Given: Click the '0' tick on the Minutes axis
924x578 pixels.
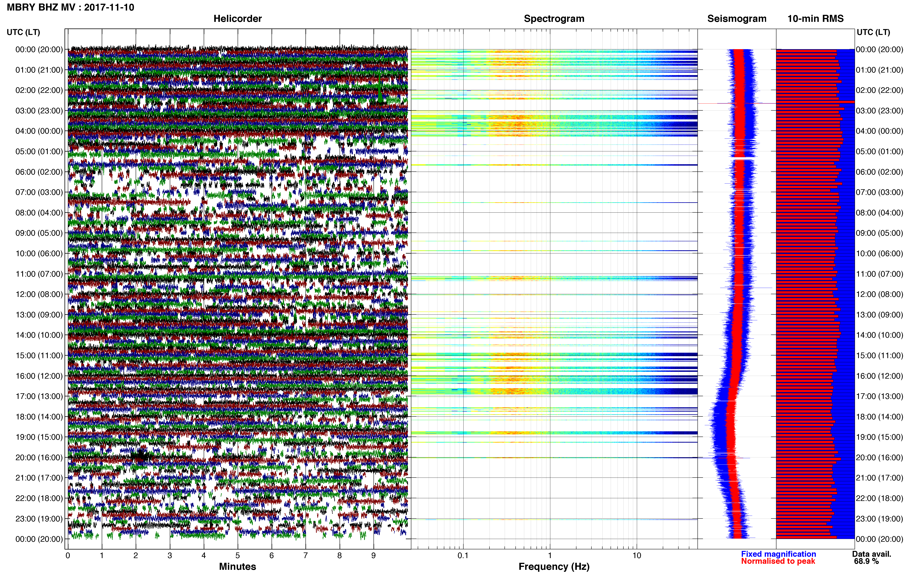Looking at the screenshot, I should 68,555.
